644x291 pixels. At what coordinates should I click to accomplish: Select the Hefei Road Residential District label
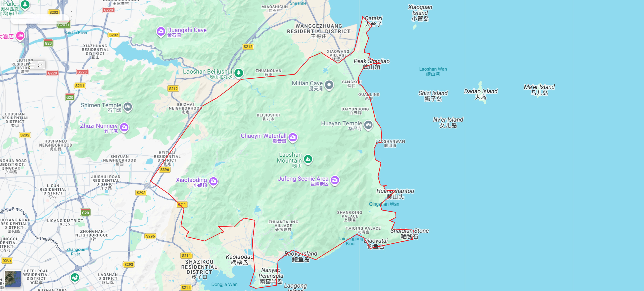point(36,276)
